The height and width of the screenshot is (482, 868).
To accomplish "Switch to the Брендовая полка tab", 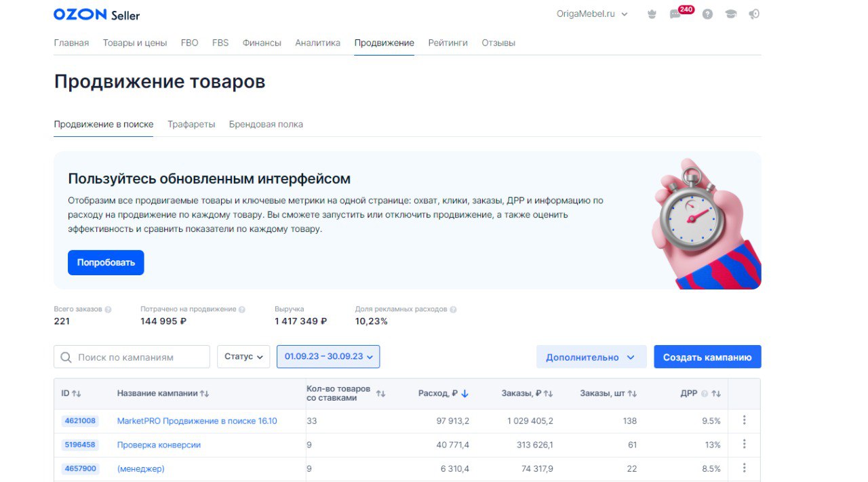I will (x=266, y=125).
